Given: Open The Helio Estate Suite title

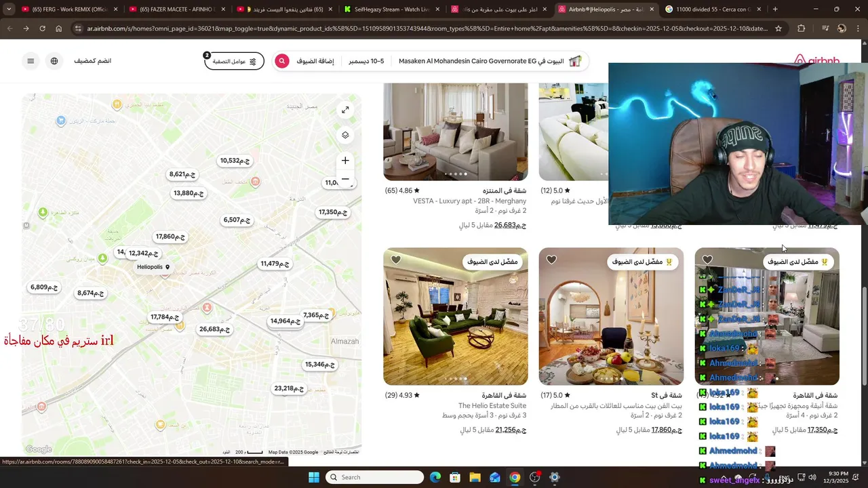Looking at the screenshot, I should coord(492,406).
